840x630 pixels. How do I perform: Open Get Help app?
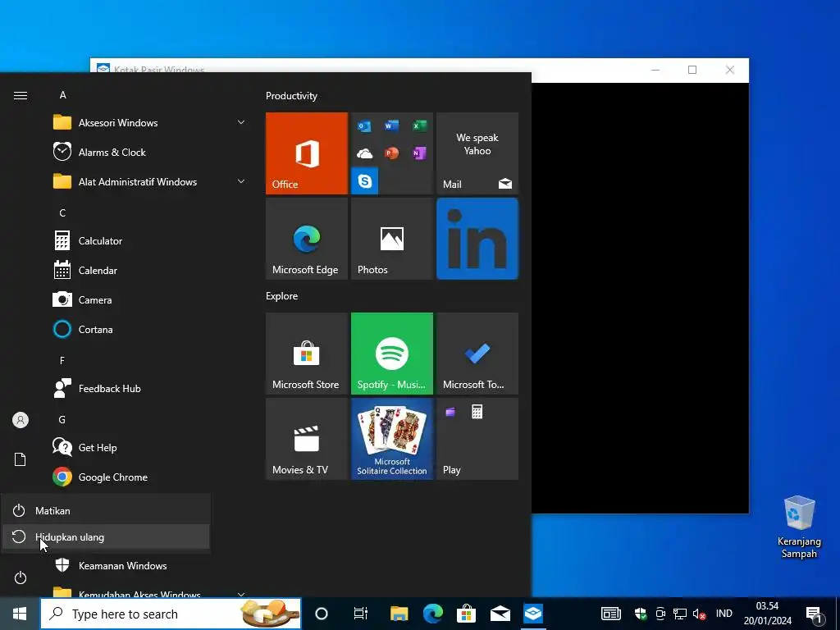150,447
